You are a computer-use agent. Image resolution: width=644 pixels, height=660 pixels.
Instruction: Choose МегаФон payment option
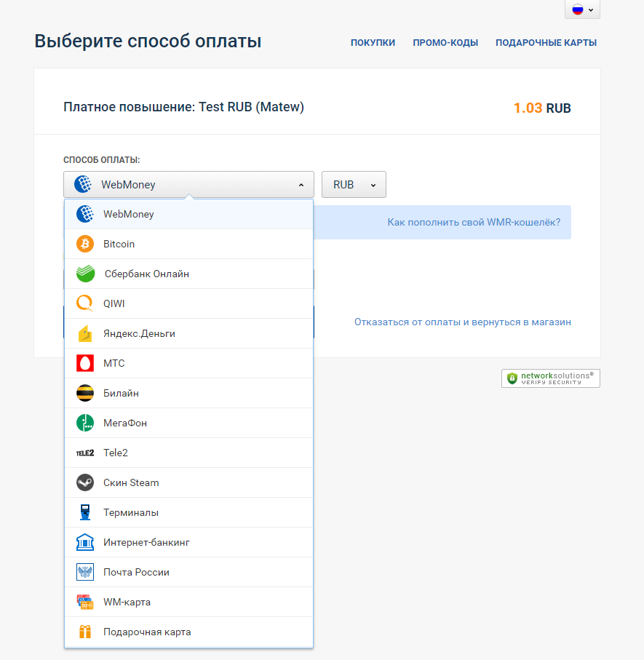pos(189,423)
